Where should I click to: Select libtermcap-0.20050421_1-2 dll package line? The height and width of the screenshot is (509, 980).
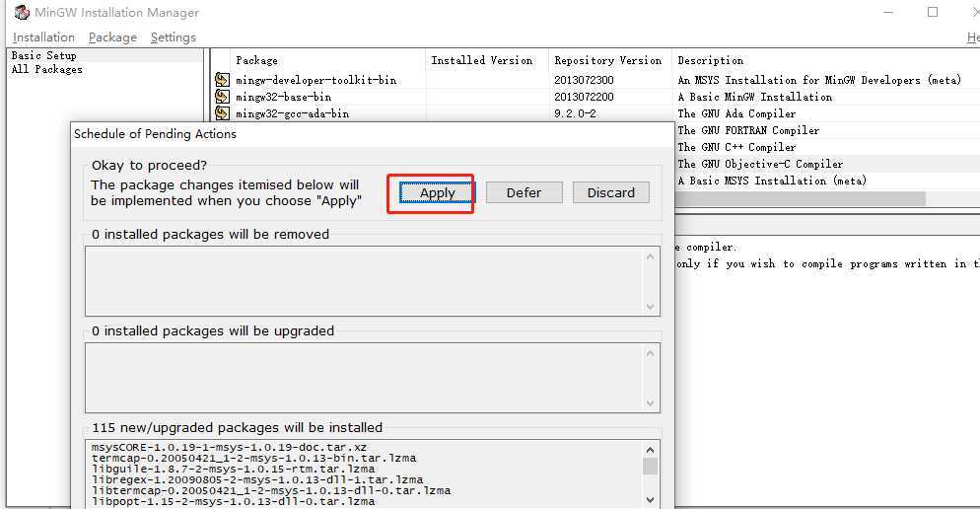[270, 490]
